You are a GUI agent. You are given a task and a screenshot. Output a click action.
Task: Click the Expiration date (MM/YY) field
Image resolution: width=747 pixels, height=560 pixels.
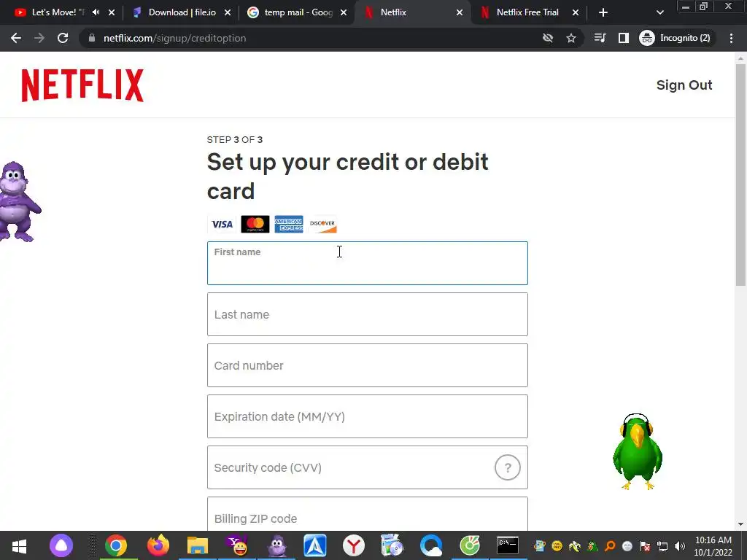point(368,416)
